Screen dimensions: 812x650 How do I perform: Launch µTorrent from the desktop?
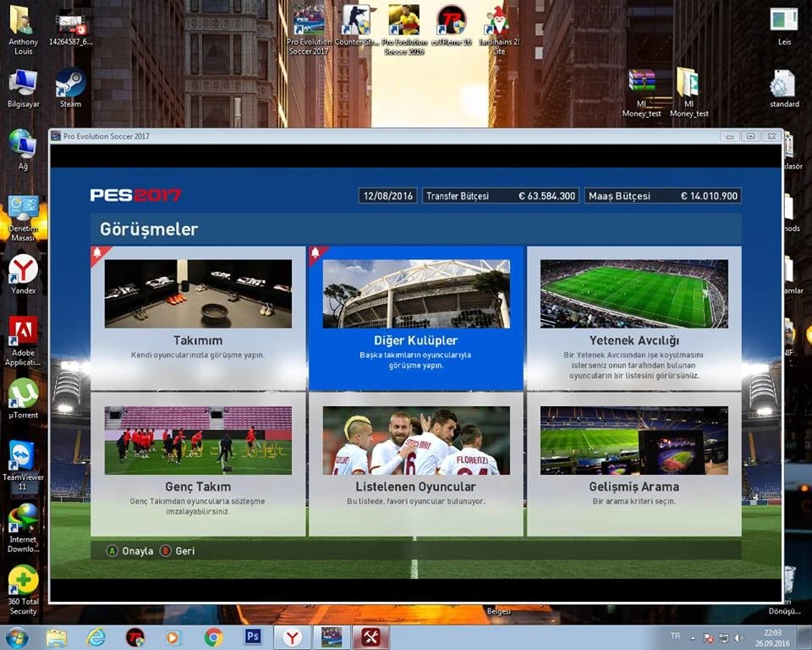coord(23,397)
